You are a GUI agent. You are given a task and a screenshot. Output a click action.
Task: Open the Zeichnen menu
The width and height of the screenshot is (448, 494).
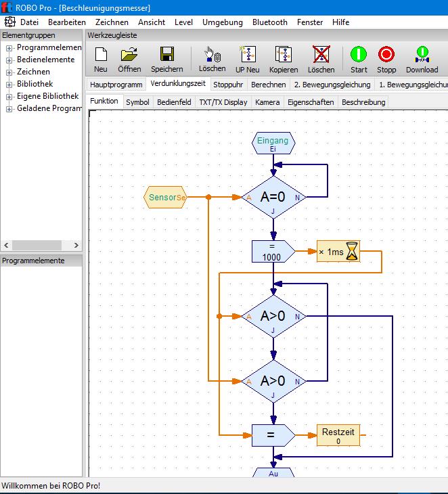[x=112, y=22]
